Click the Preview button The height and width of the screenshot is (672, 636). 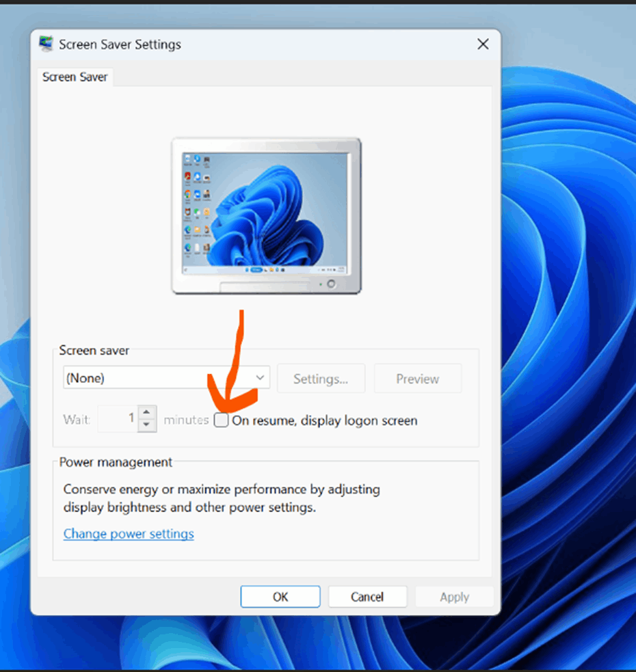tap(418, 379)
